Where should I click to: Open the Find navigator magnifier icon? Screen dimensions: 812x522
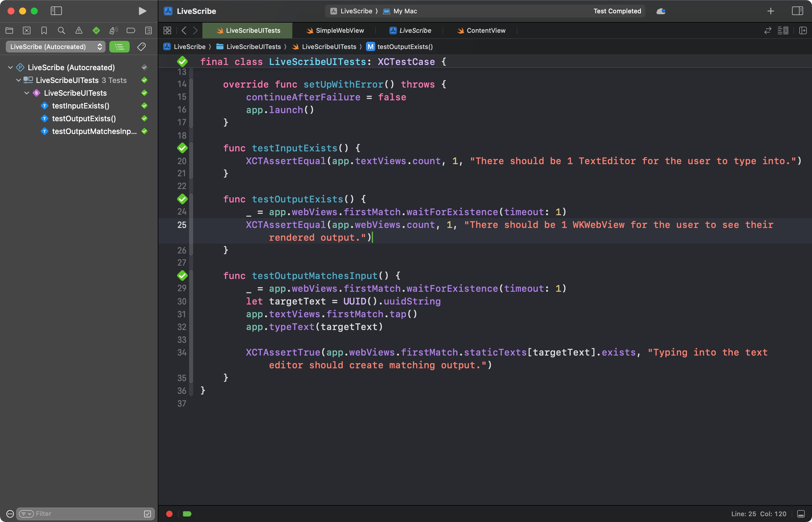tap(61, 30)
